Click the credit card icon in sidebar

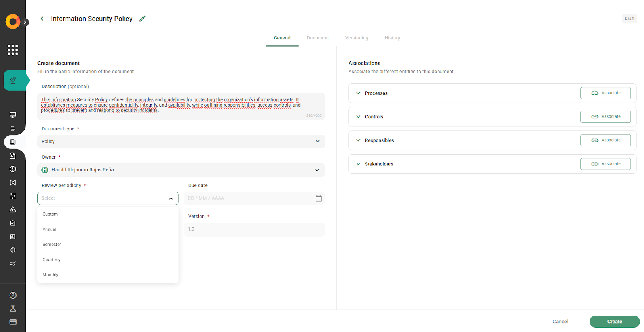13,322
